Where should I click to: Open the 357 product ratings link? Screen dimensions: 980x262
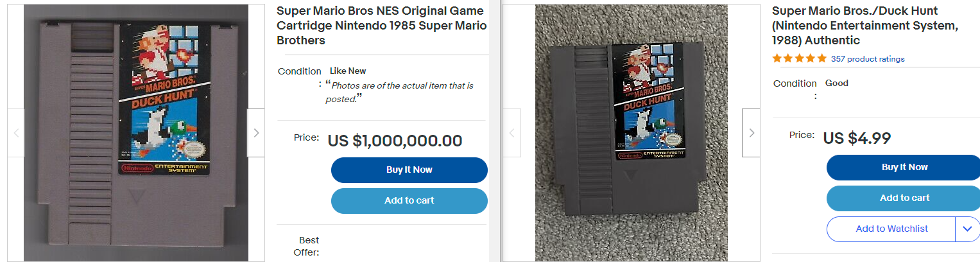coord(867,59)
